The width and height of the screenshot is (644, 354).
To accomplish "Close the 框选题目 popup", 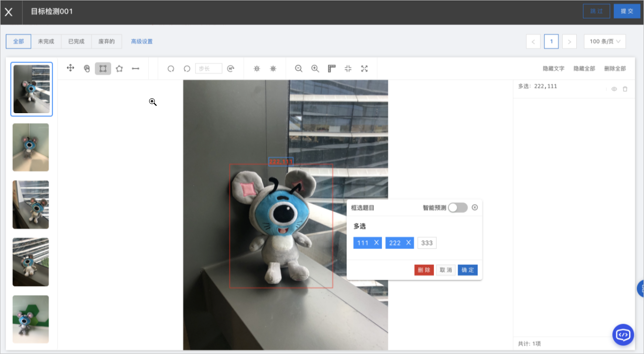I will coord(475,208).
